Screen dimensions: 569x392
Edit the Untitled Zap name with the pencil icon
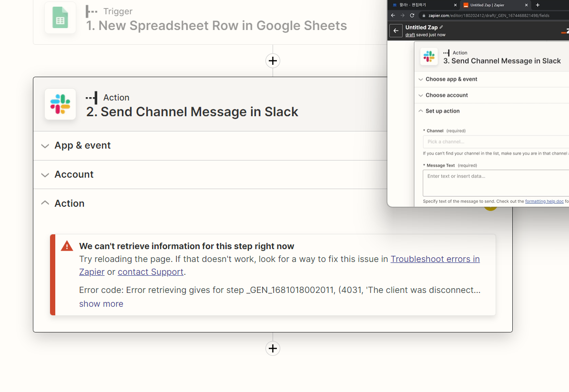pos(441,27)
